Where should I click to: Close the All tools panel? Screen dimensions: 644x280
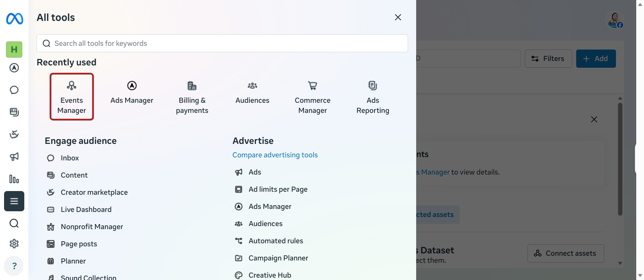coord(398,17)
